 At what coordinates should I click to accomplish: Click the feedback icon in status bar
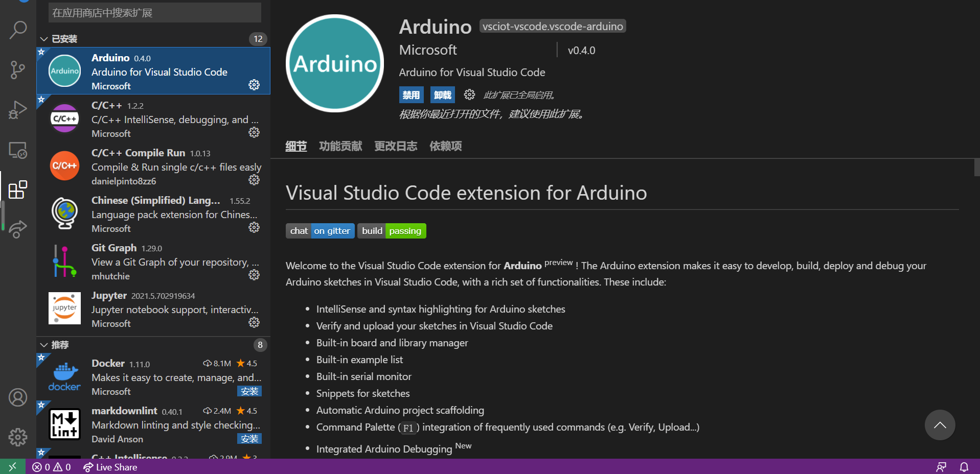tap(941, 467)
